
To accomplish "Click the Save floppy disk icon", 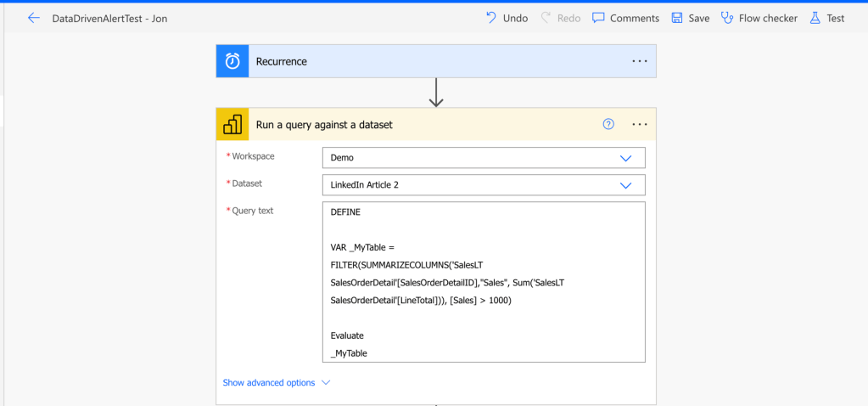I will click(676, 19).
